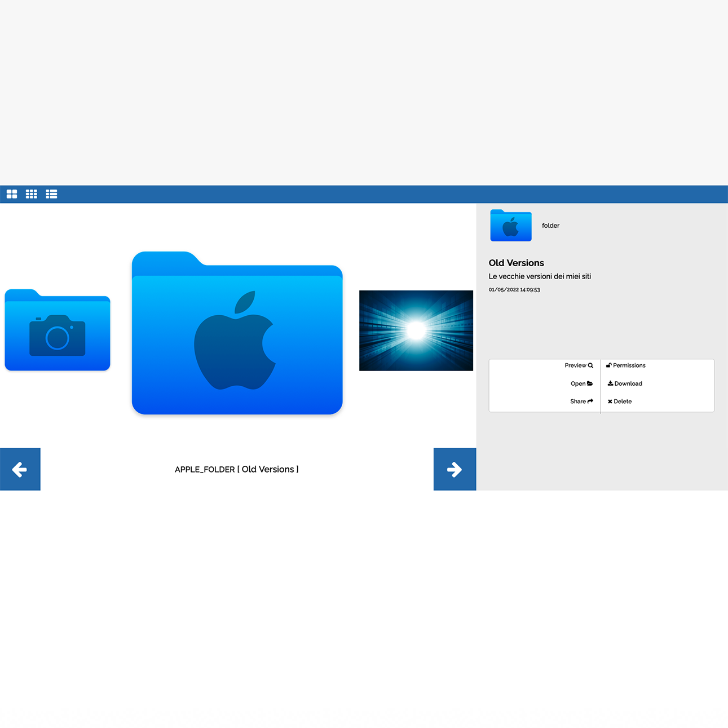Click the unlock icon beside Permissions
This screenshot has height=728, width=728.
click(609, 365)
